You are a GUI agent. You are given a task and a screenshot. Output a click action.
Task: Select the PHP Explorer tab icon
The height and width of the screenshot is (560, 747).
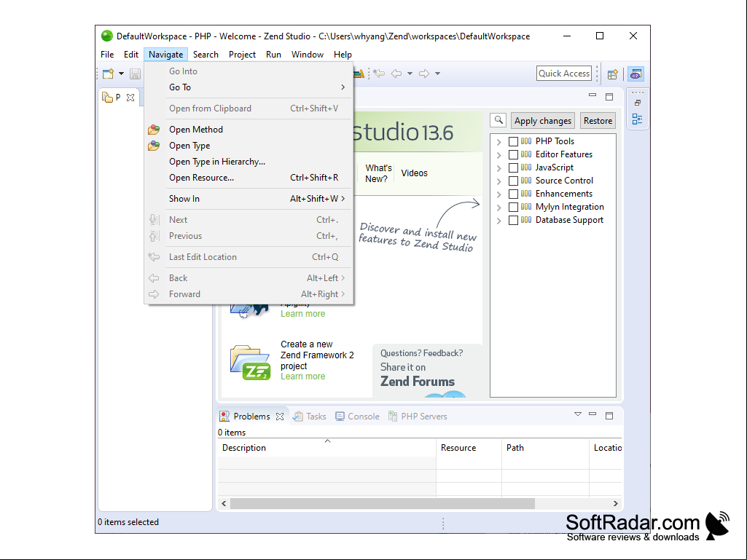(108, 97)
